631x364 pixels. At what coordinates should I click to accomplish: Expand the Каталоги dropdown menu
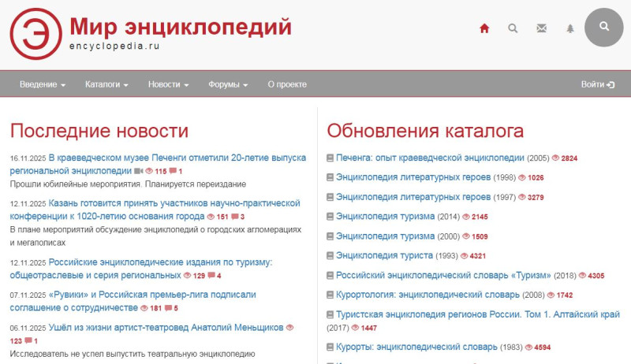tap(106, 84)
